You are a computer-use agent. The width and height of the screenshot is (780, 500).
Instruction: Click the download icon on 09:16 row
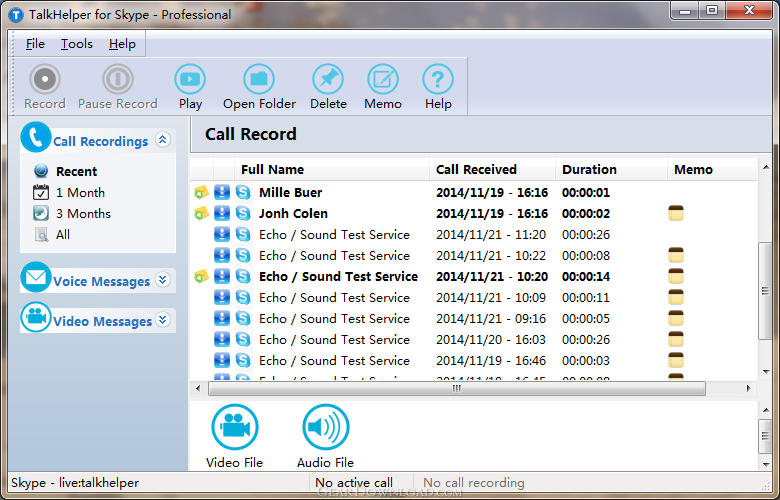tap(222, 318)
